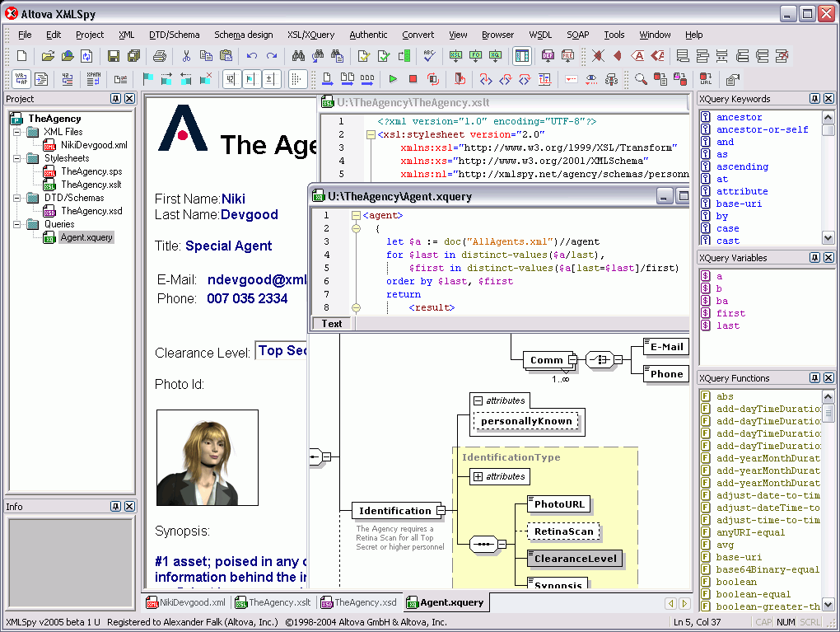Collapse the XML Files folder
The height and width of the screenshot is (632, 840).
(17, 132)
